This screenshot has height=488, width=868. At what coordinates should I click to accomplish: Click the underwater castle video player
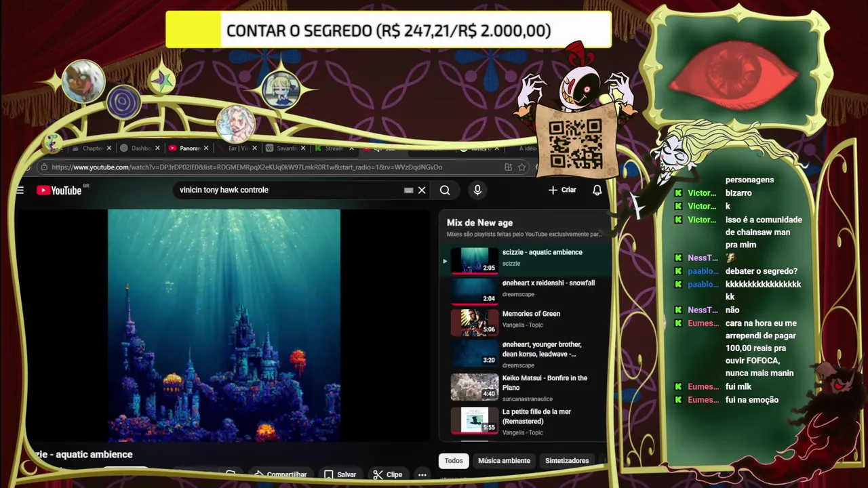224,325
